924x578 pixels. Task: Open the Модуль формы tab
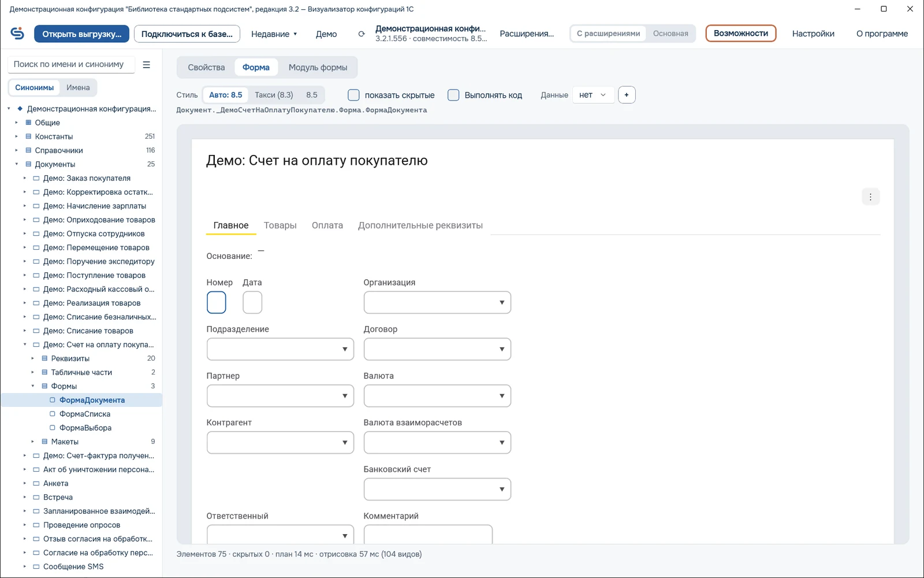click(318, 68)
